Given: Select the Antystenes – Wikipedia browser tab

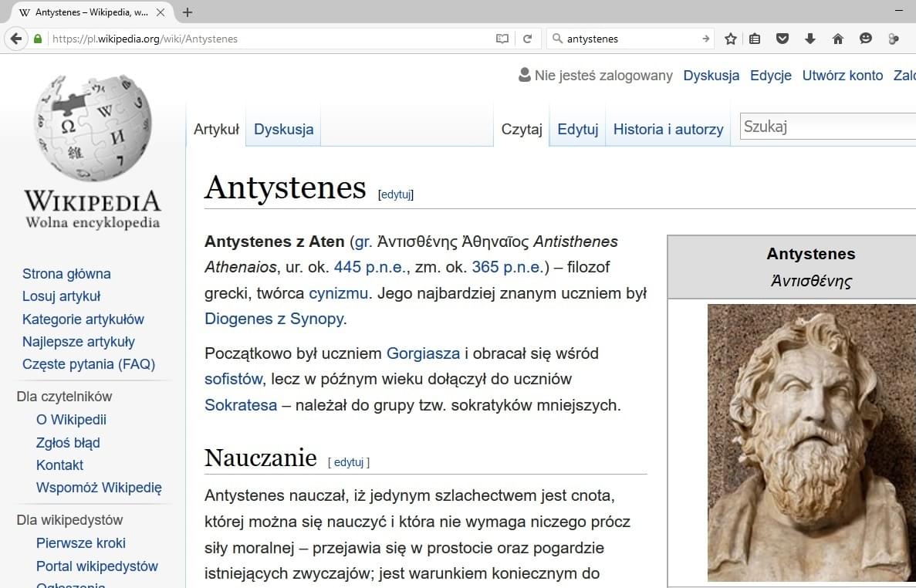Looking at the screenshot, I should click(92, 12).
